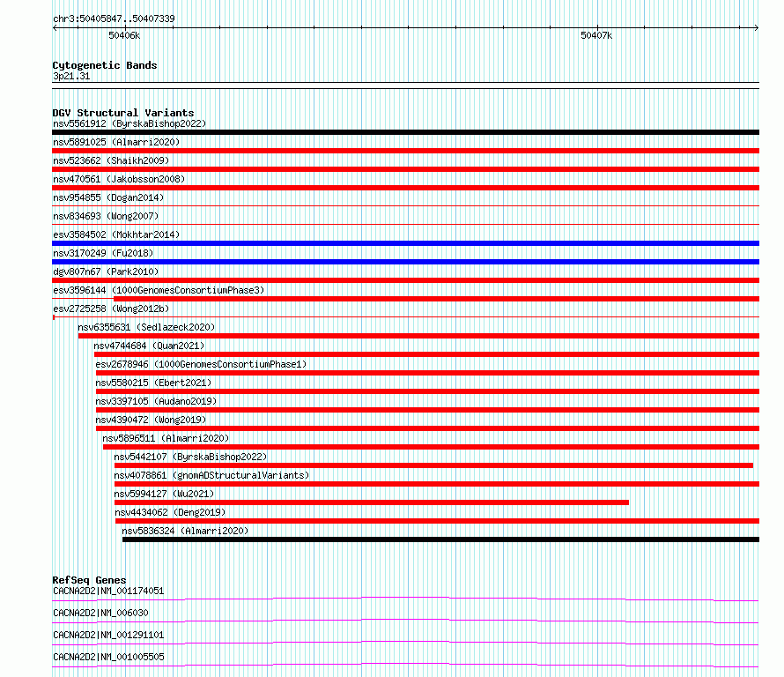784x677 pixels.
Task: Click the red bar of nsv5442107
Action: 434,465
